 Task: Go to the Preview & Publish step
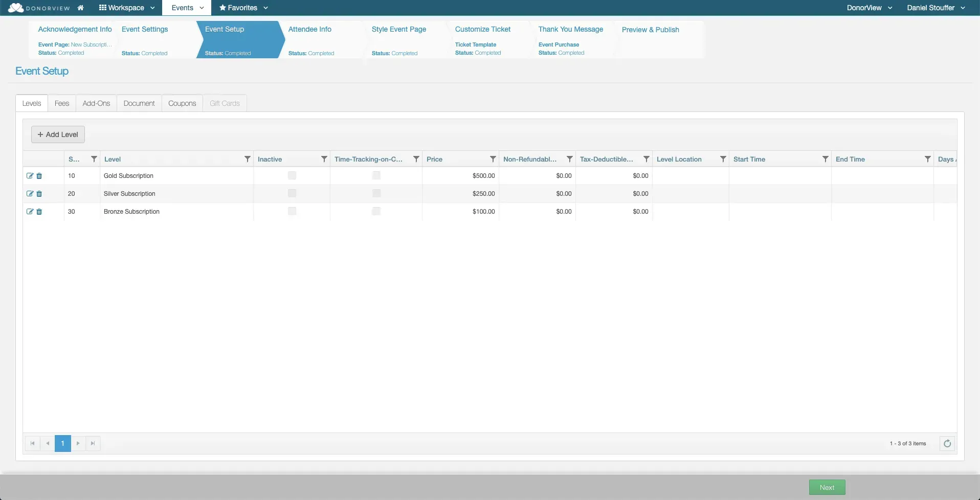pyautogui.click(x=659, y=39)
